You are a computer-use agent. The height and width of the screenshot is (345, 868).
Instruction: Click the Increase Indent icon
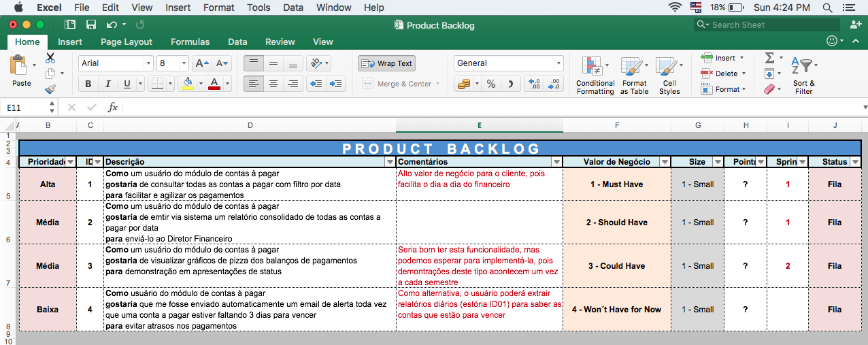tap(336, 84)
